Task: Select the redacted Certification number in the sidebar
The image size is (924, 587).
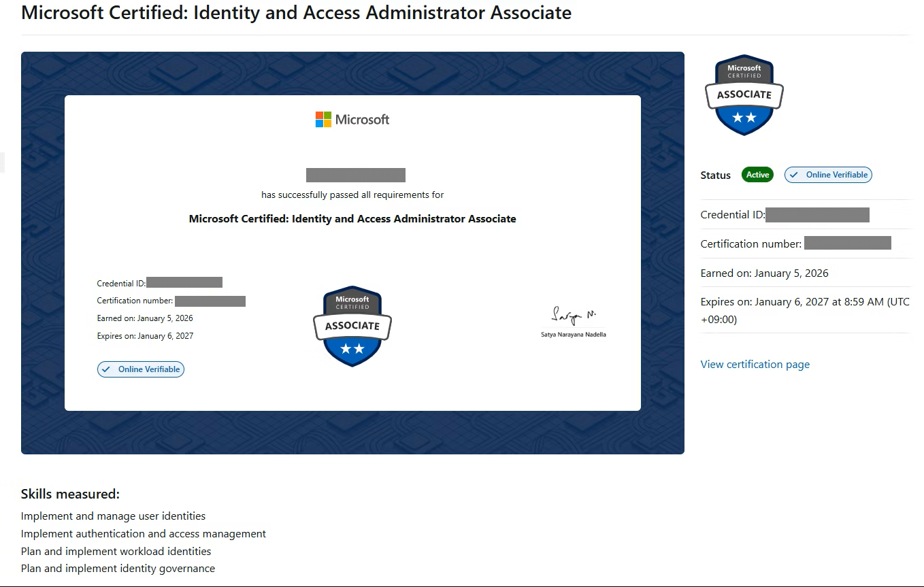Action: [x=847, y=244]
